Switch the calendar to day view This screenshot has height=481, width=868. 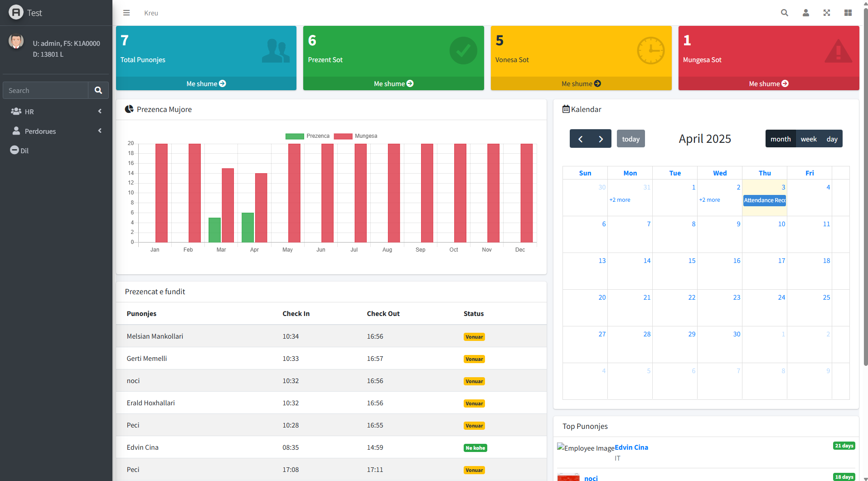pyautogui.click(x=832, y=138)
